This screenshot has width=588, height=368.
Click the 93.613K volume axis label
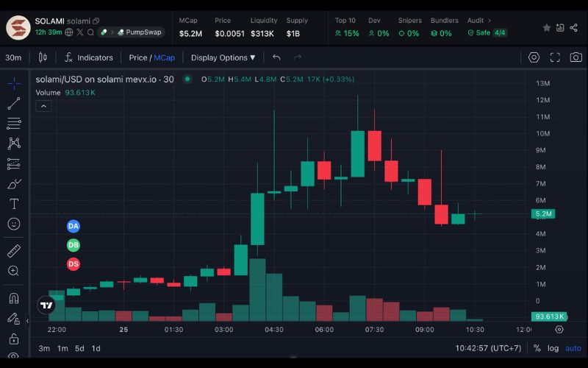(x=549, y=316)
